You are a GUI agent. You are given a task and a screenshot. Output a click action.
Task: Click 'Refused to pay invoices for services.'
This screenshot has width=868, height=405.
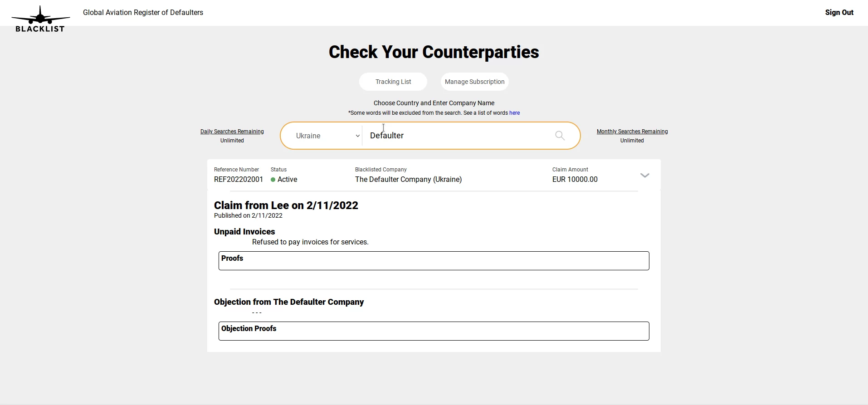[x=310, y=242]
